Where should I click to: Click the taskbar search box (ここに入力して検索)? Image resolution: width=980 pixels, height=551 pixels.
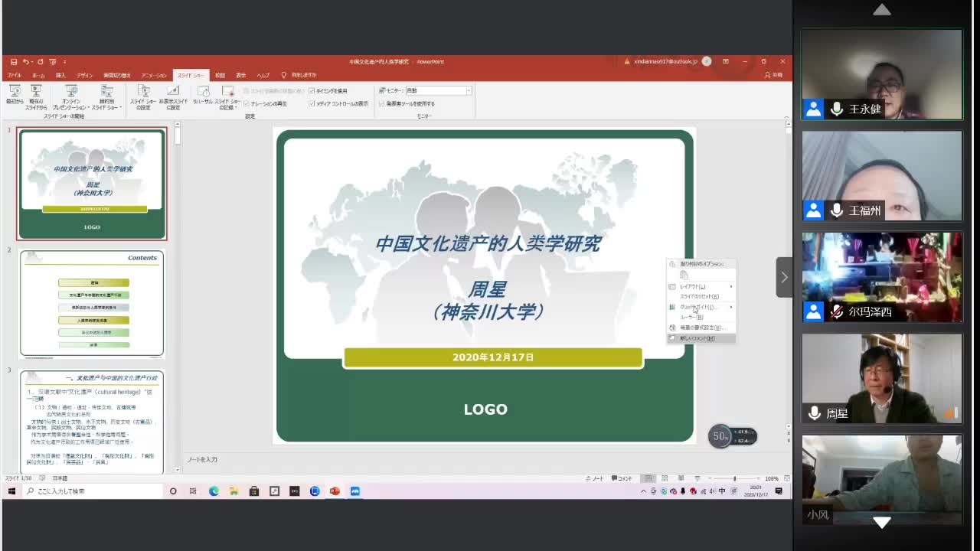(x=92, y=491)
